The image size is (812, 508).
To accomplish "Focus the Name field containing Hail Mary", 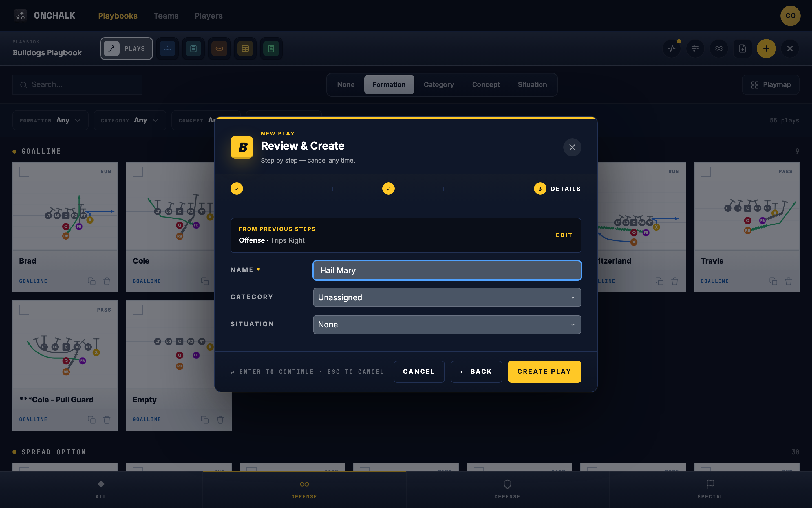I will click(447, 270).
